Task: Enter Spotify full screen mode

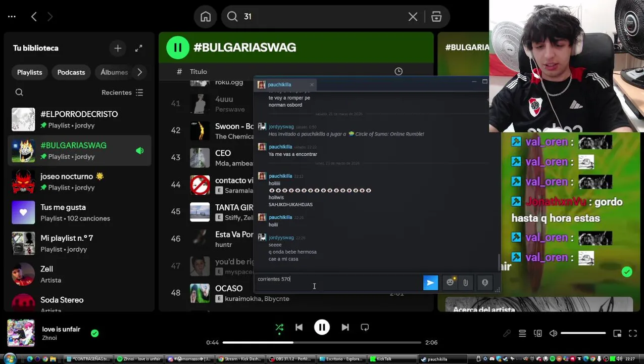Action: 633,333
